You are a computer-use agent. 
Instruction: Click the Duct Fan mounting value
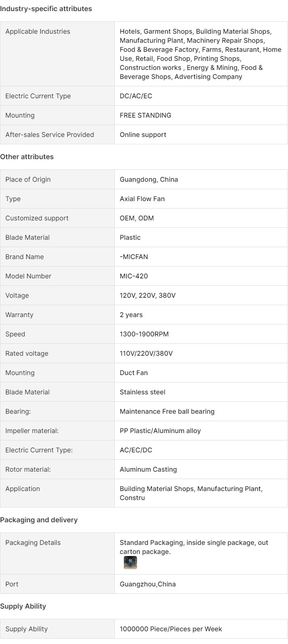pos(134,373)
